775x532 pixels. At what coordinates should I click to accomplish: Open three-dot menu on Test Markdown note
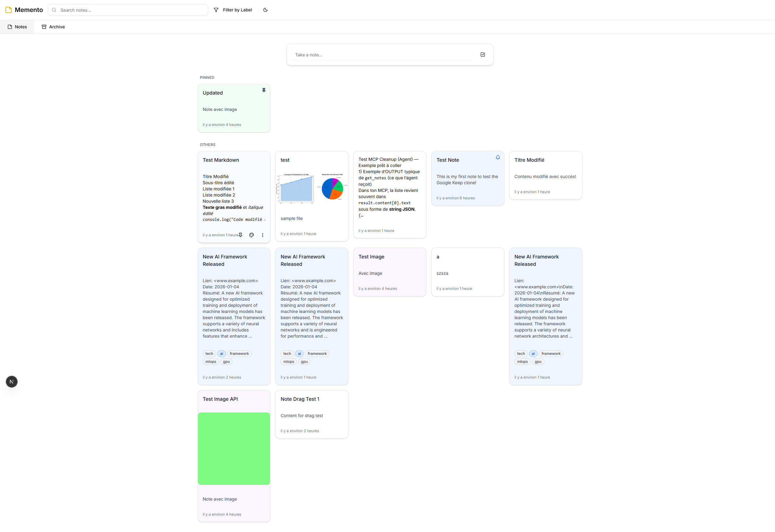point(262,235)
